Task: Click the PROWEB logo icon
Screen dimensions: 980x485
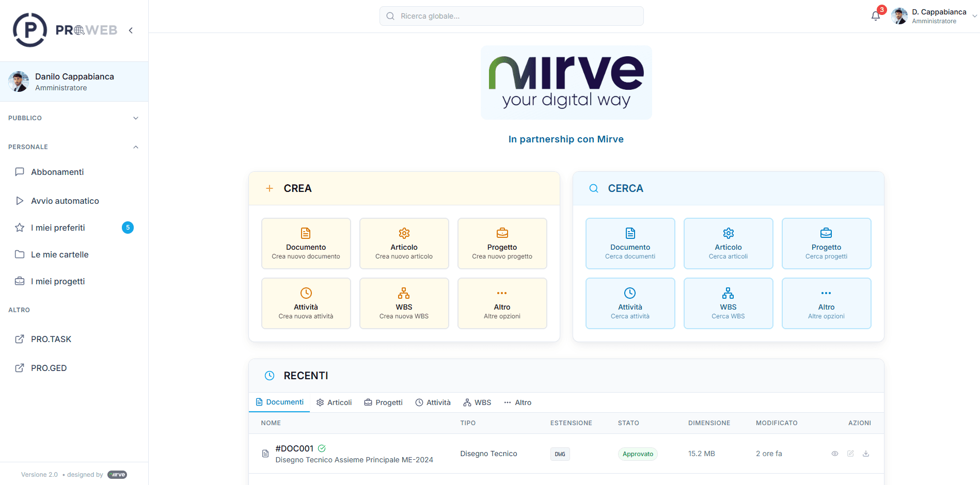Action: pyautogui.click(x=30, y=30)
